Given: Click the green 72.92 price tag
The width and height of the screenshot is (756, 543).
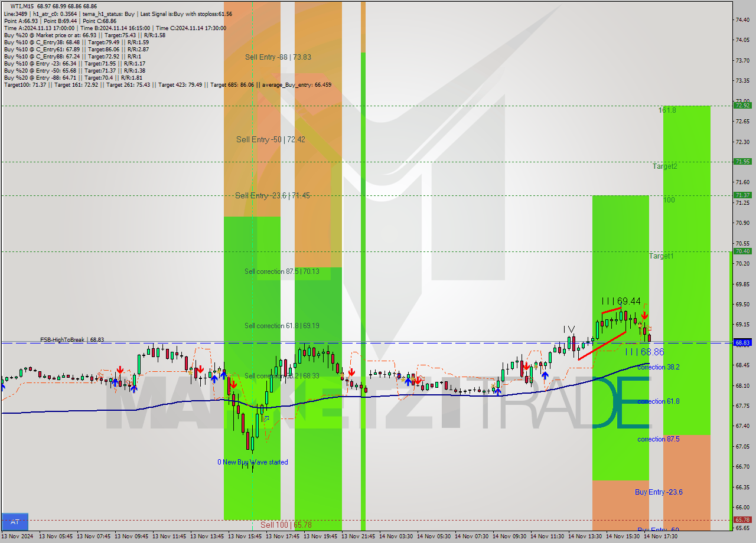Looking at the screenshot, I should (742, 105).
